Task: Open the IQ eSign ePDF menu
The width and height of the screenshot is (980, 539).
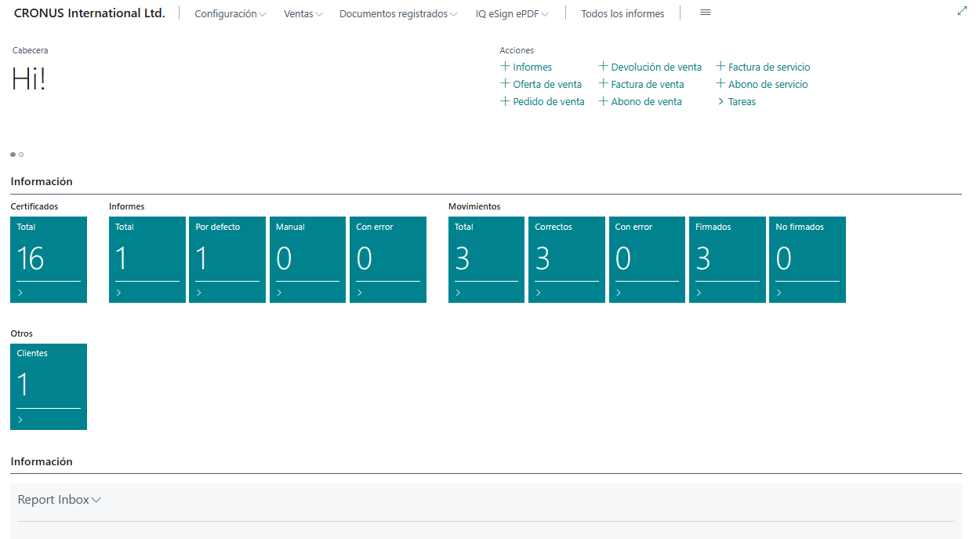Action: [511, 14]
